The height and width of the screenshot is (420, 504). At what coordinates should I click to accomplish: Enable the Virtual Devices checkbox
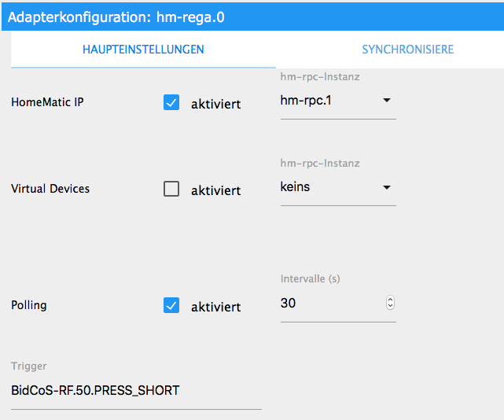[x=171, y=189]
